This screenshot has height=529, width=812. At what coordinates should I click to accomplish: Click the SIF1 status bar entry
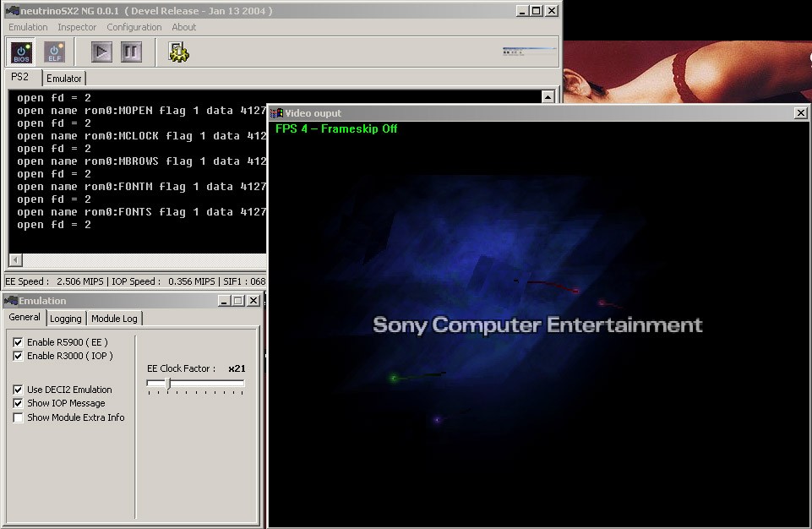point(244,281)
